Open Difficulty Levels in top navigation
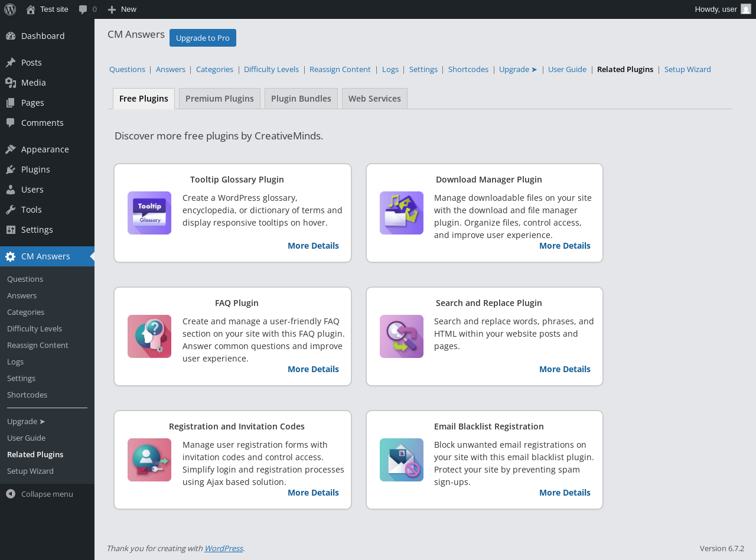The image size is (756, 560). 271,69
